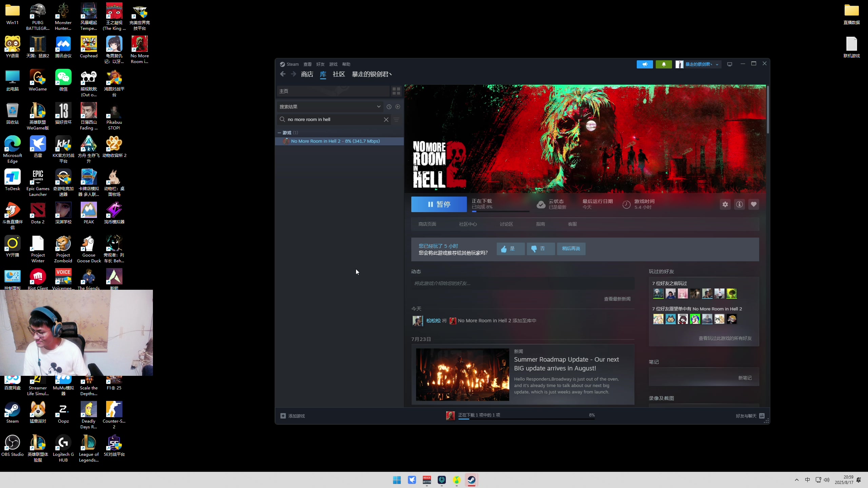This screenshot has width=868, height=488.
Task: Click activity share text field
Action: tap(522, 283)
